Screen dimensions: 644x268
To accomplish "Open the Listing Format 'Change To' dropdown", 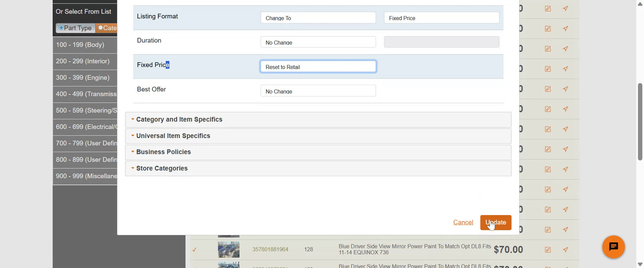I will pos(318,18).
